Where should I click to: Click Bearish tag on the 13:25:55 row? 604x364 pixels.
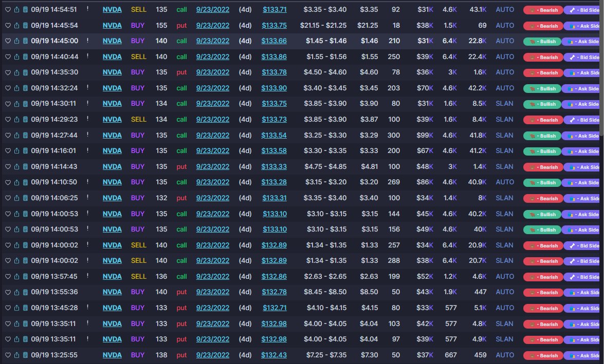pos(543,355)
